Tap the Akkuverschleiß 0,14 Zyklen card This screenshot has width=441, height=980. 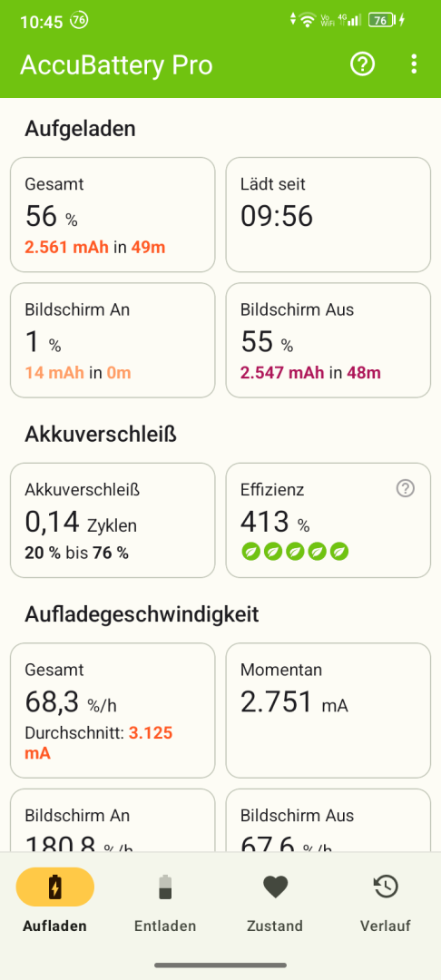(113, 520)
